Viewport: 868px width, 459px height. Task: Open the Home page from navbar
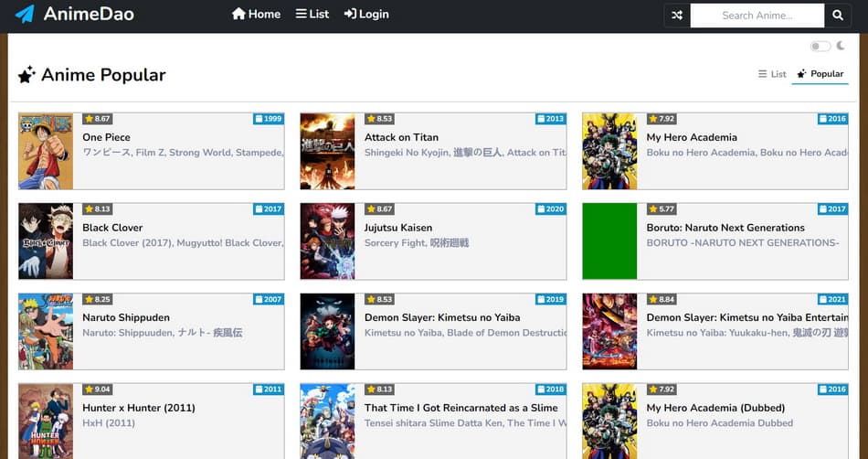click(x=256, y=15)
